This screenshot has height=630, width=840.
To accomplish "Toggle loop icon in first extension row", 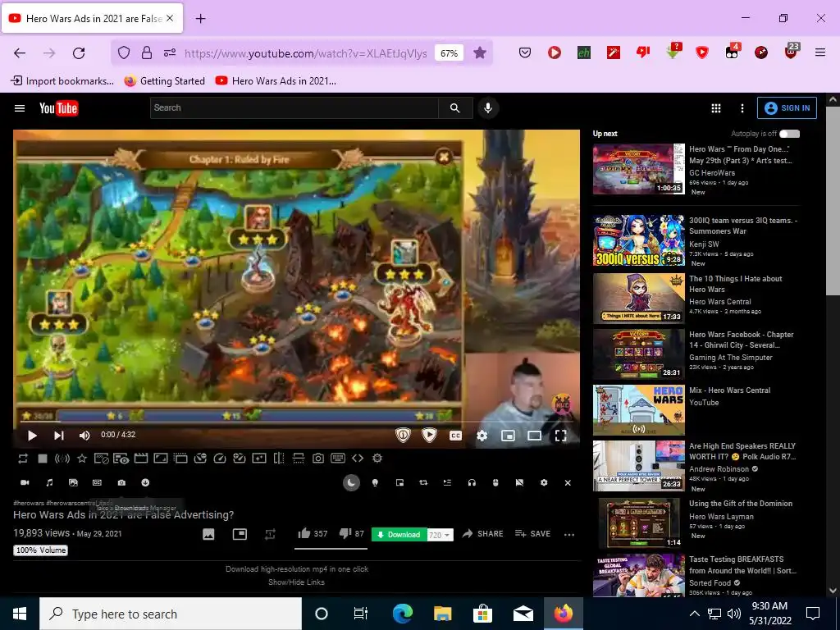I will (x=23, y=459).
